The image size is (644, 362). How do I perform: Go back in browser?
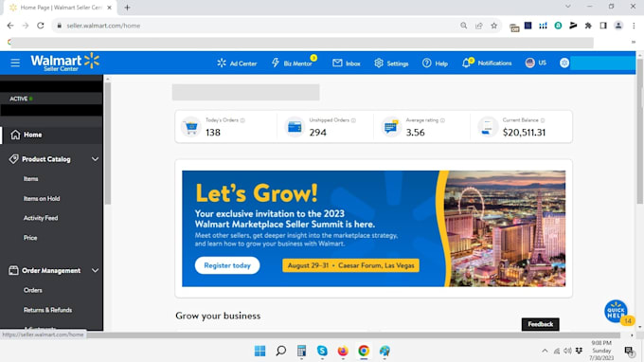(10, 26)
